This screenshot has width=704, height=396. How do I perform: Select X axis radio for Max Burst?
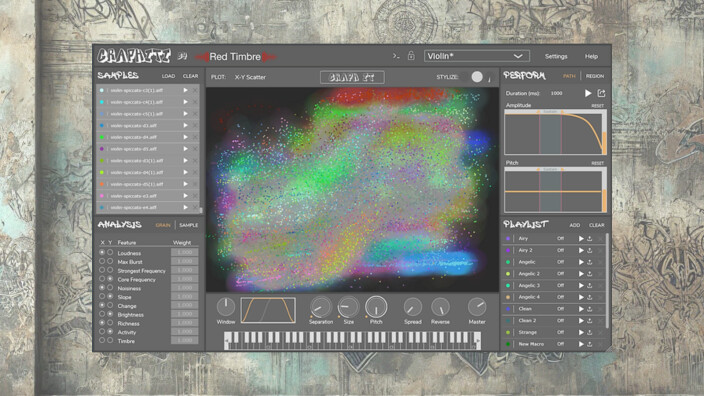point(102,261)
